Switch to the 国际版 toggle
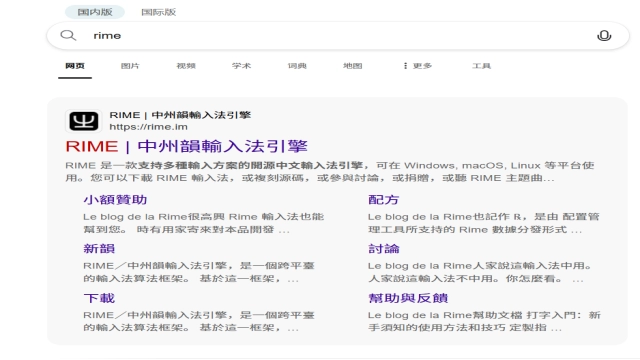The width and height of the screenshot is (640, 360). [x=158, y=12]
